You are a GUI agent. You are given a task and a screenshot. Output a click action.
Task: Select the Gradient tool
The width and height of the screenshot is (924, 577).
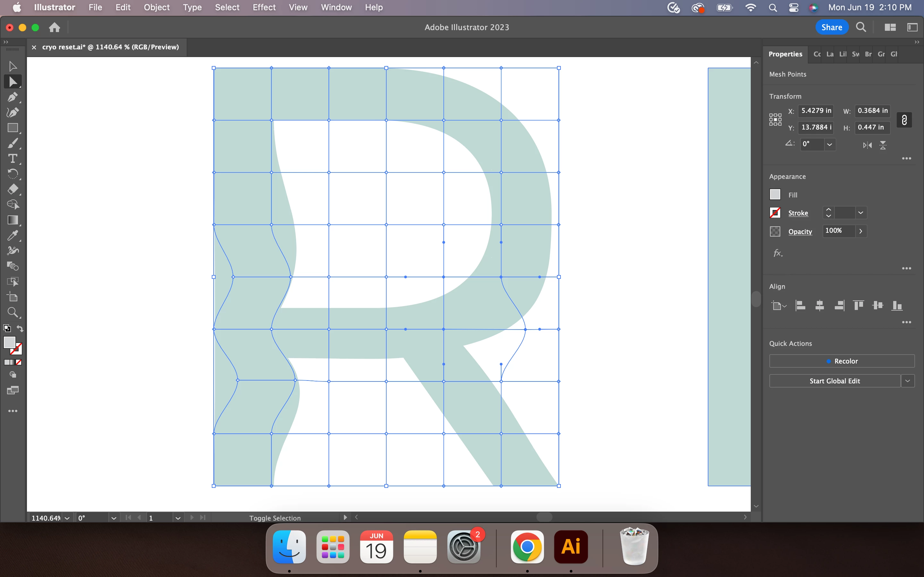[x=12, y=220]
